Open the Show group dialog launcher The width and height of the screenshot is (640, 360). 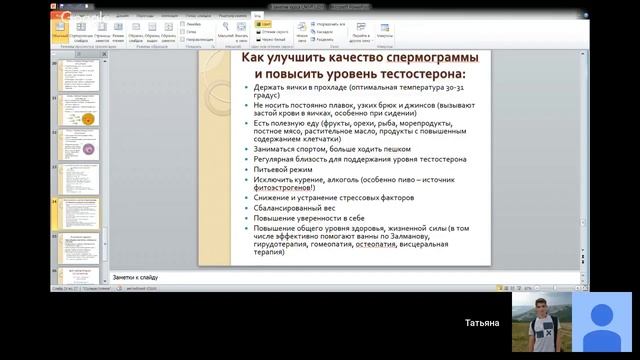click(x=213, y=47)
